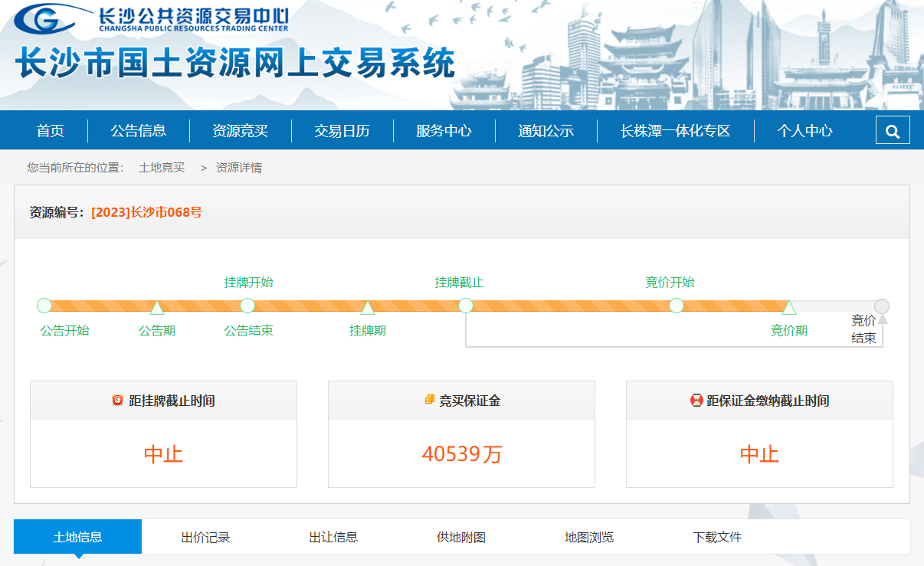
Task: Click the 竞价结束 label
Action: click(x=863, y=329)
